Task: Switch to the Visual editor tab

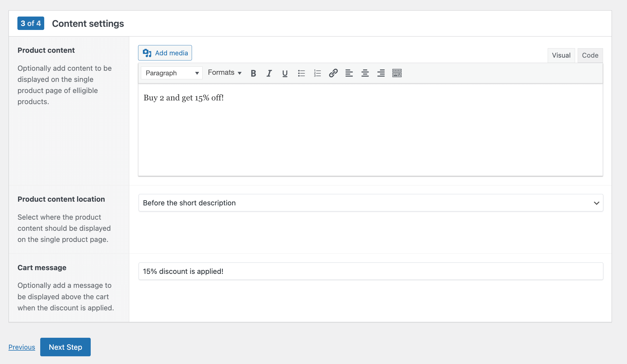Action: coord(561,55)
